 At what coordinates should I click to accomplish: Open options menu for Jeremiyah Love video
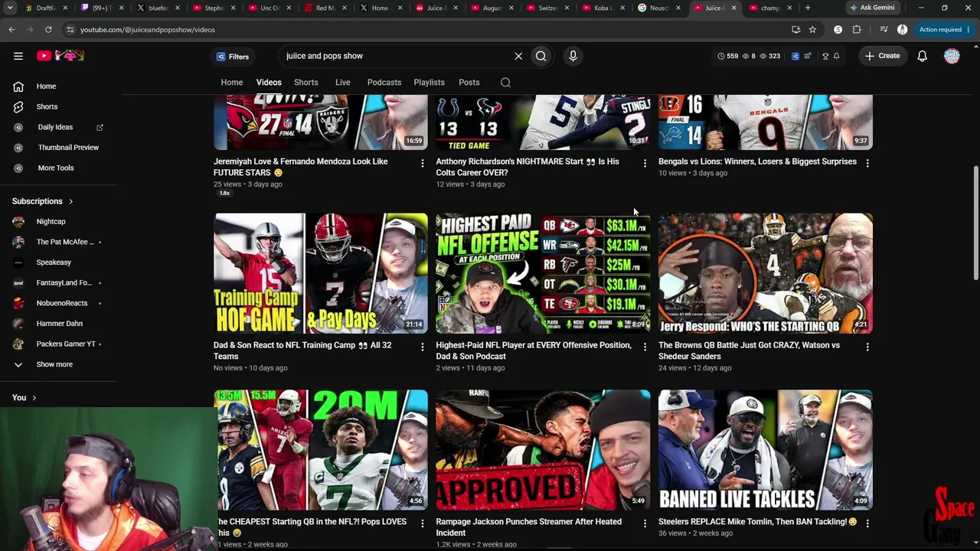coord(422,163)
